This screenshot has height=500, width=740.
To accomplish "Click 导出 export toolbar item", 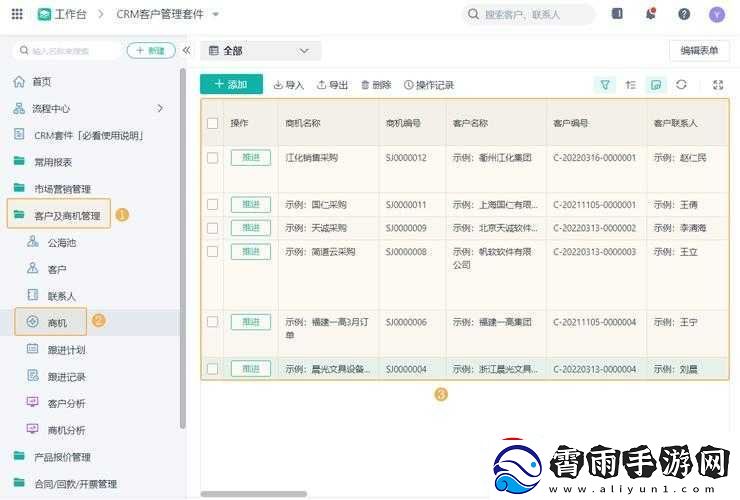I will 332,85.
